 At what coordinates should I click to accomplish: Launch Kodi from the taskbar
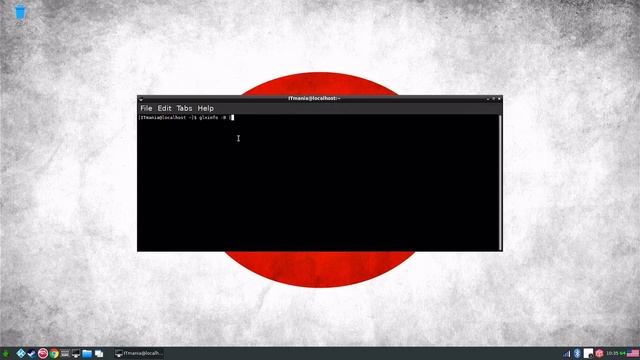click(x=20, y=353)
